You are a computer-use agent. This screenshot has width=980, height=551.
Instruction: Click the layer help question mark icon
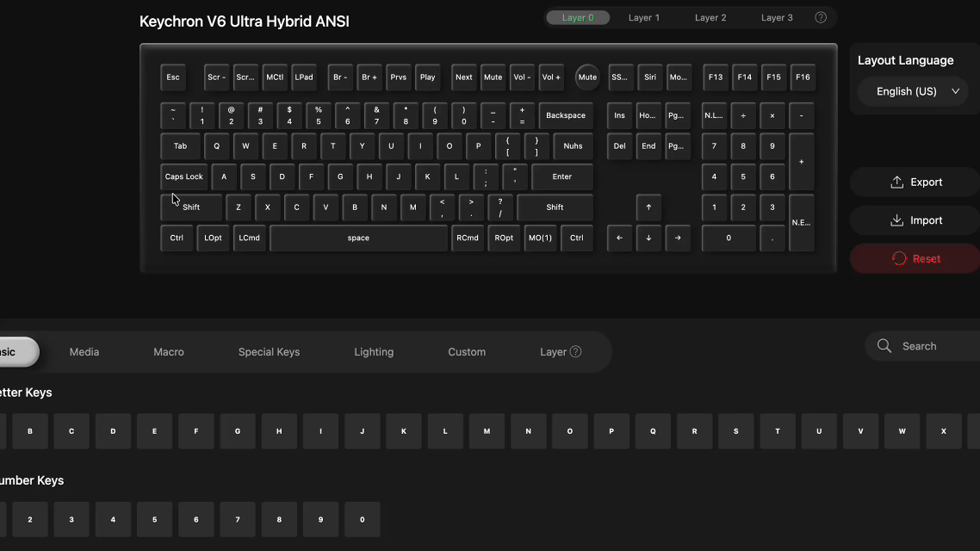coord(821,17)
